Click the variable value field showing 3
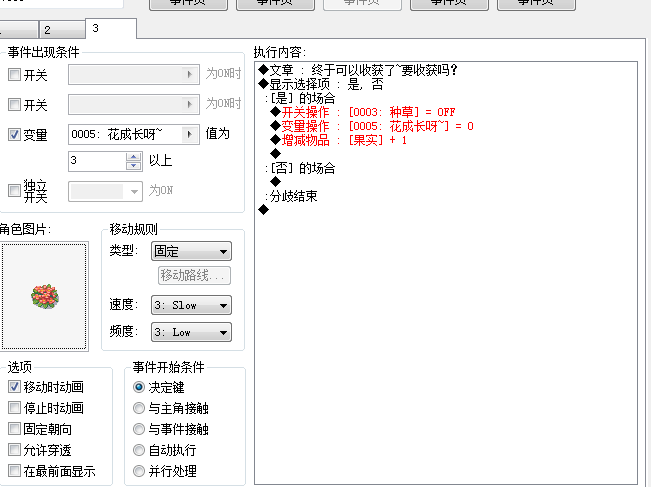This screenshot has height=487, width=651. [97, 161]
